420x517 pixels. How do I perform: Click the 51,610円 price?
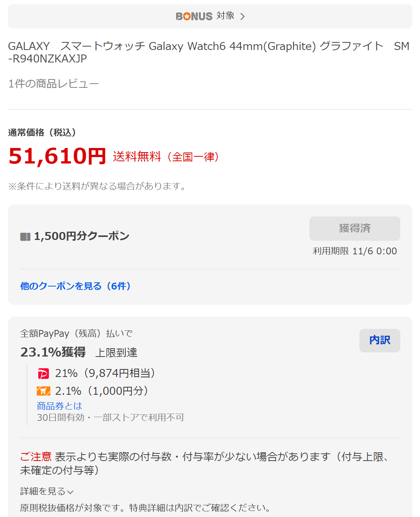point(57,156)
